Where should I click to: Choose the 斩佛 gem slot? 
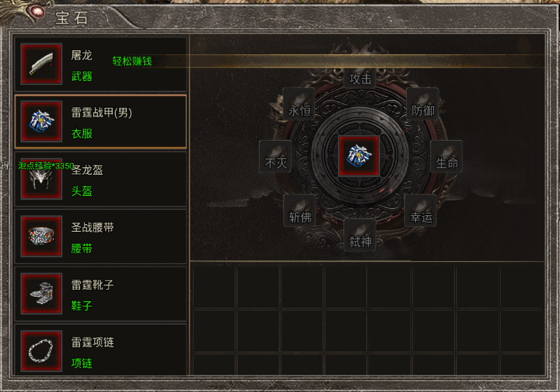pos(300,211)
